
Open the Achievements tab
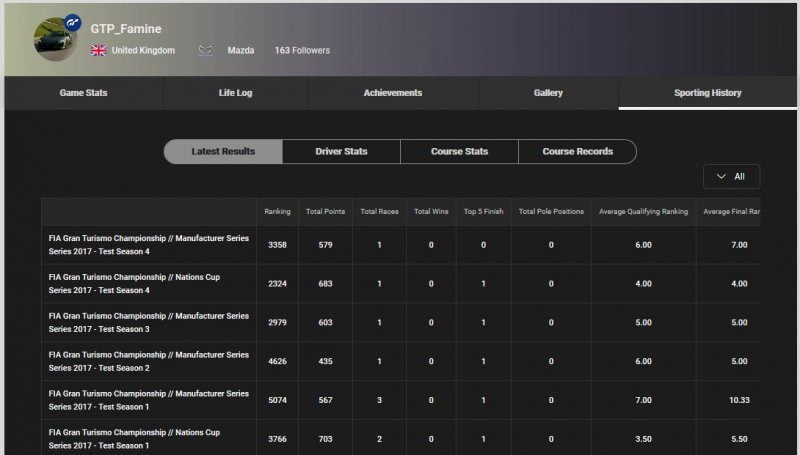click(393, 93)
